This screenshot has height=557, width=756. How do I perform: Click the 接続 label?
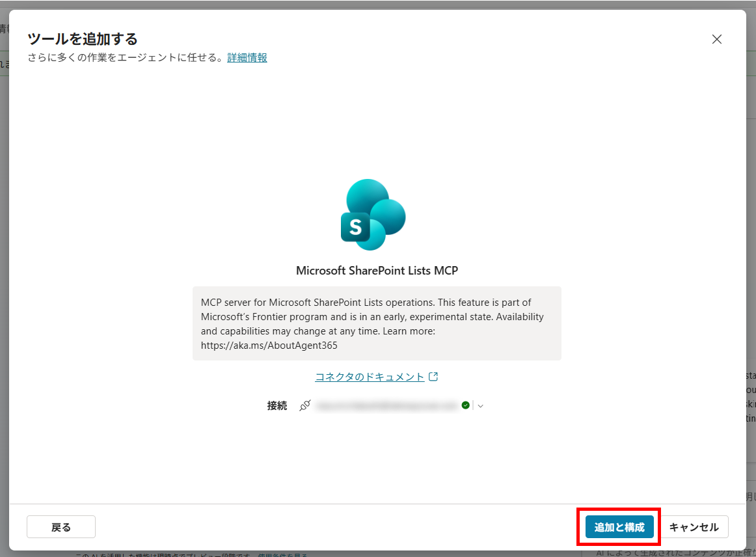[277, 405]
